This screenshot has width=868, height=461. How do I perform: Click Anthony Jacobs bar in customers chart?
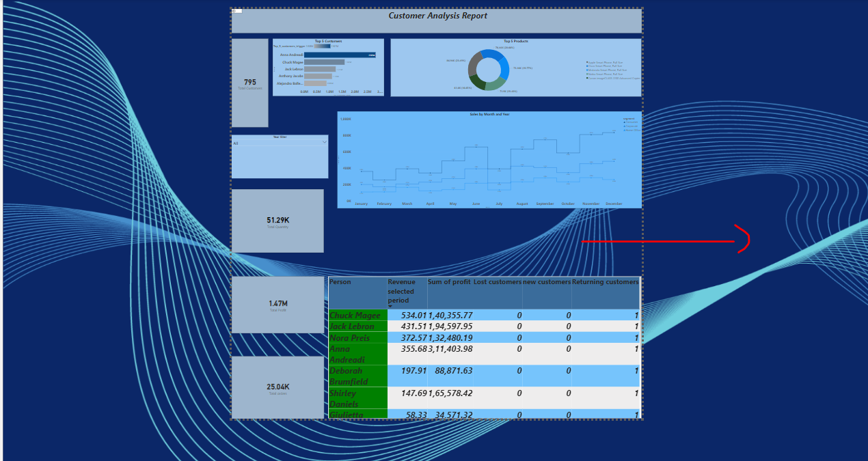[x=318, y=76]
